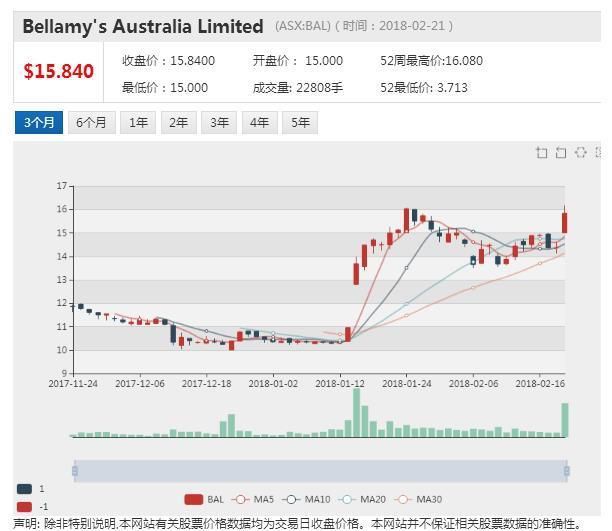Toggle the MA20 line in legend
Screen dimensions: 612x531
pos(362,499)
